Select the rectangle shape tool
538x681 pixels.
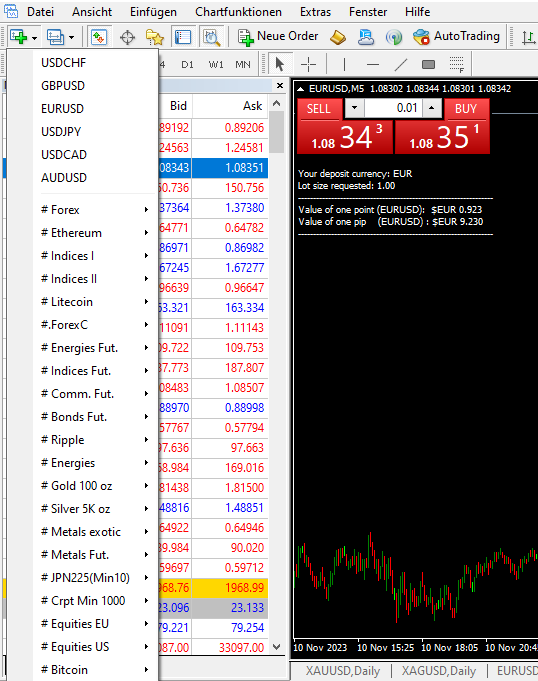pos(429,64)
